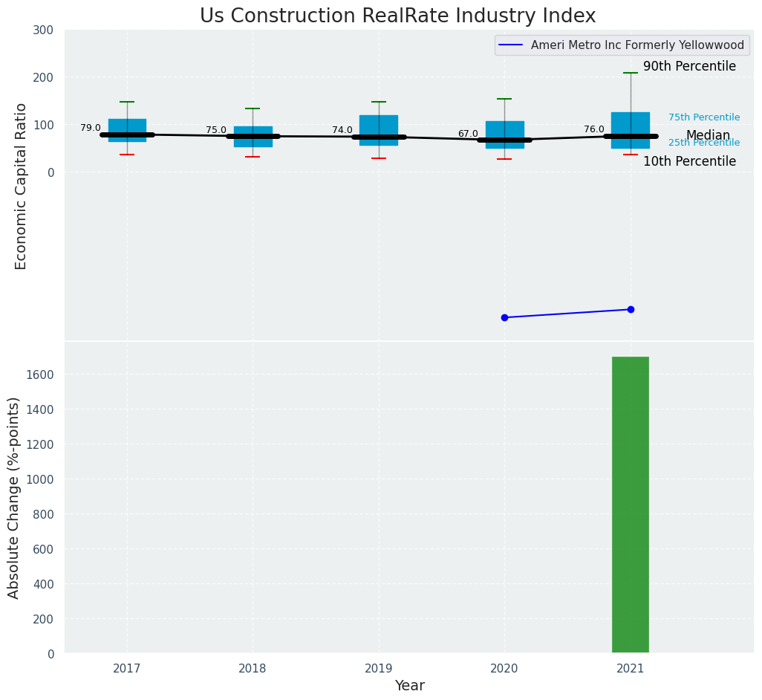The height and width of the screenshot is (700, 762).
Task: Click the 25th Percentile label
Action: pyautogui.click(x=704, y=143)
